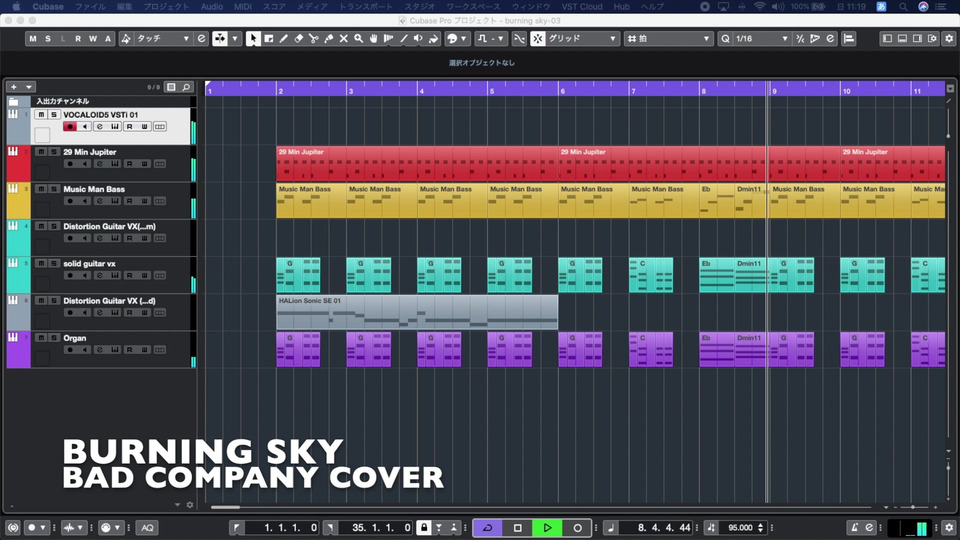
Task: Open the AQ auto quantize button
Action: coord(148,528)
